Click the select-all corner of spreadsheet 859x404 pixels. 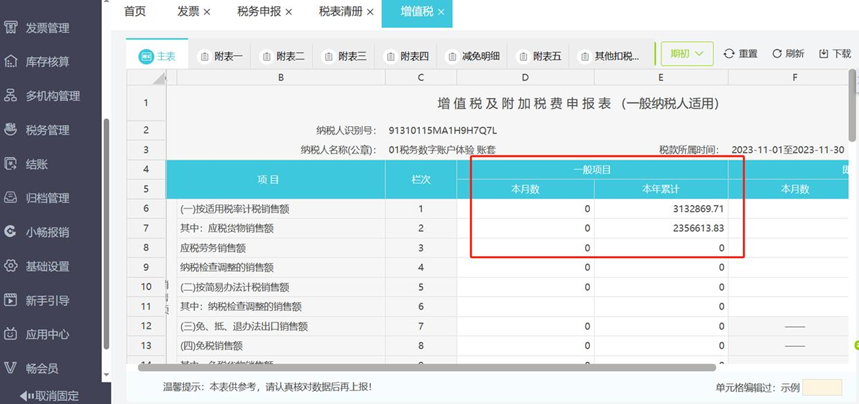[x=146, y=78]
